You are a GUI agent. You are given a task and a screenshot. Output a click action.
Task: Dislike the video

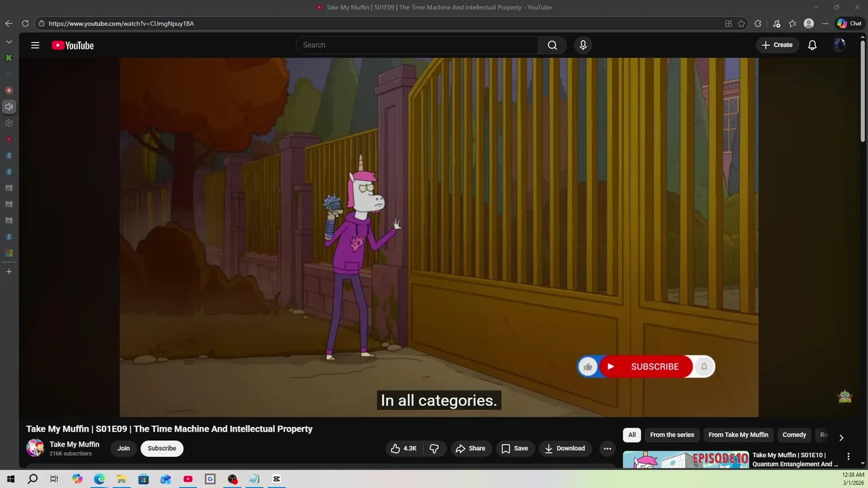pyautogui.click(x=434, y=449)
